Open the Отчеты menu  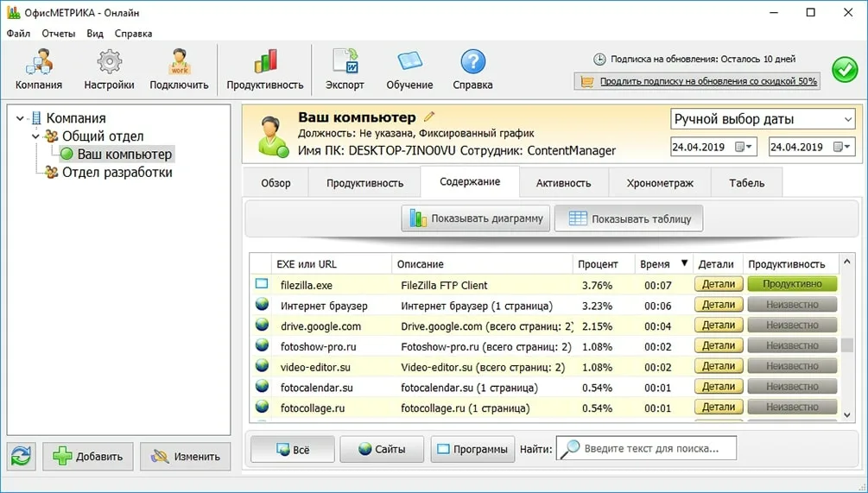58,34
